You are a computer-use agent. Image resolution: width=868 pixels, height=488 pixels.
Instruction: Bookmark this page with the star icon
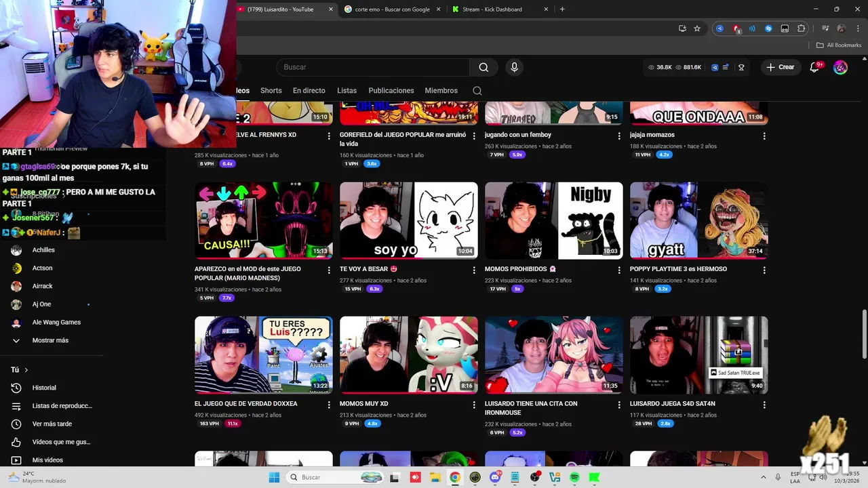click(x=697, y=28)
